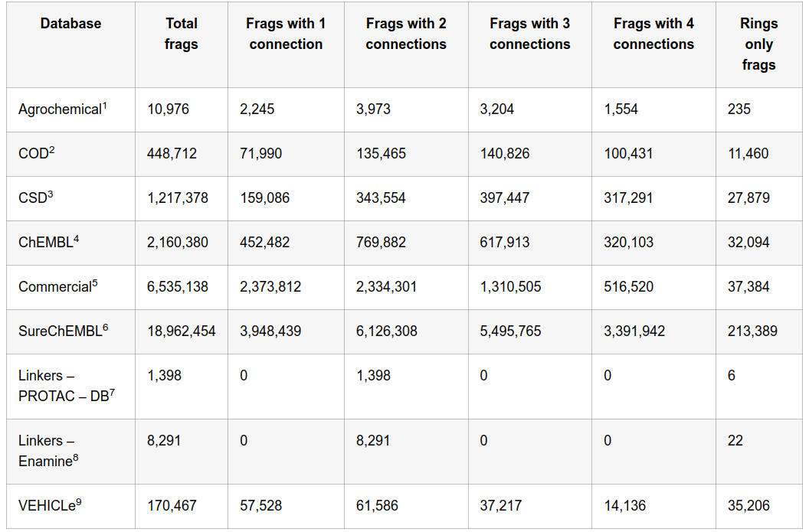Select the value 57,528
This screenshot has height=532, width=809.
(260, 506)
